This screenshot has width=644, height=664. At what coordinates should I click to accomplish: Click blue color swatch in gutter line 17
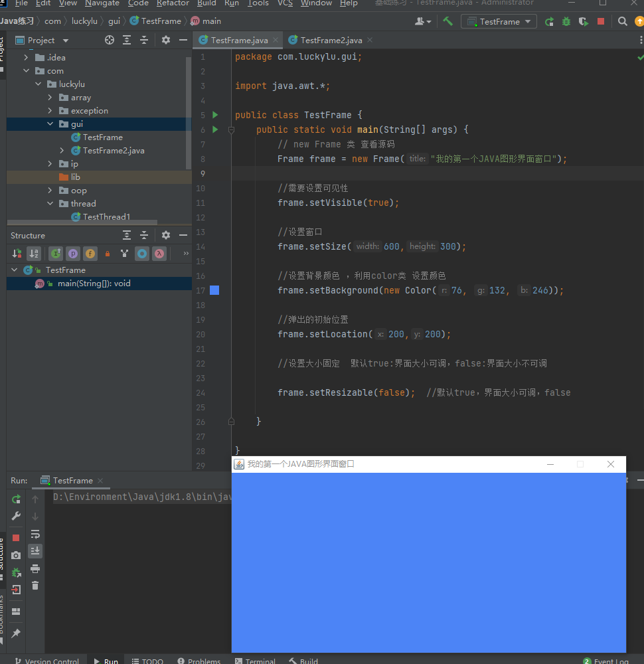click(x=214, y=290)
